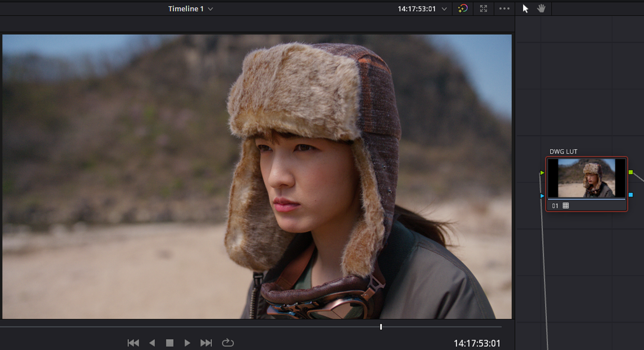This screenshot has height=350, width=644.
Task: Click the bottom-right timecode 14:17:53:01
Action: click(x=477, y=343)
